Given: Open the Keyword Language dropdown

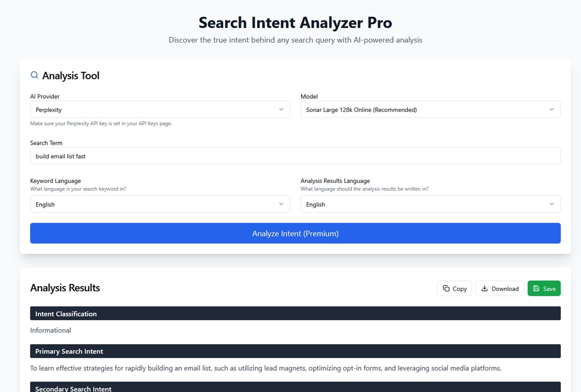Looking at the screenshot, I should [160, 204].
